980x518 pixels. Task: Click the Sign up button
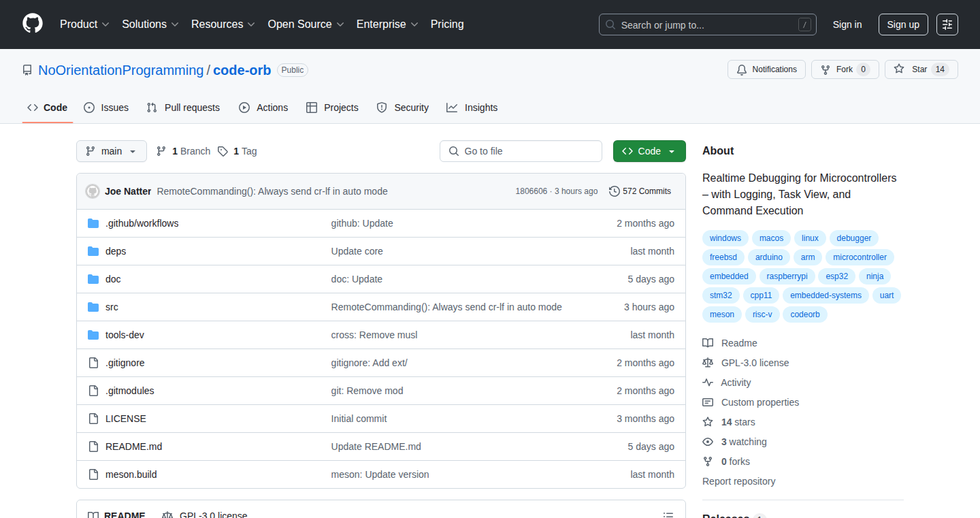(903, 25)
